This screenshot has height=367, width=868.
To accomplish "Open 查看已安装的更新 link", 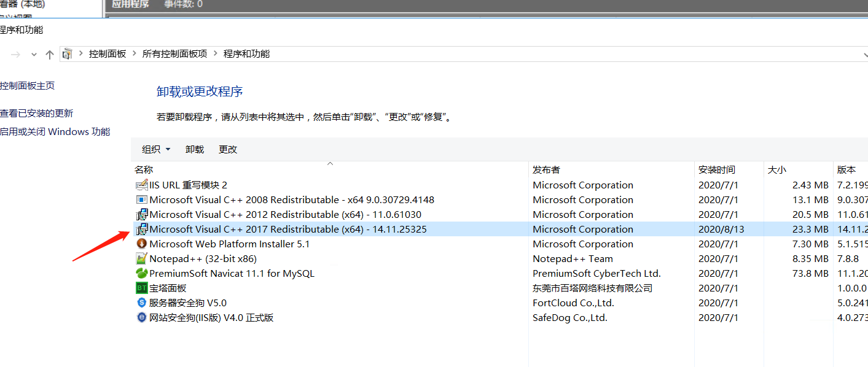I will tap(36, 114).
